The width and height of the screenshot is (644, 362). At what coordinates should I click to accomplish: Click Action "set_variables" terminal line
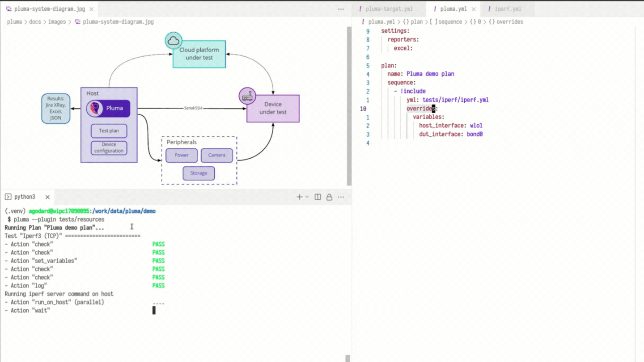[x=41, y=261]
